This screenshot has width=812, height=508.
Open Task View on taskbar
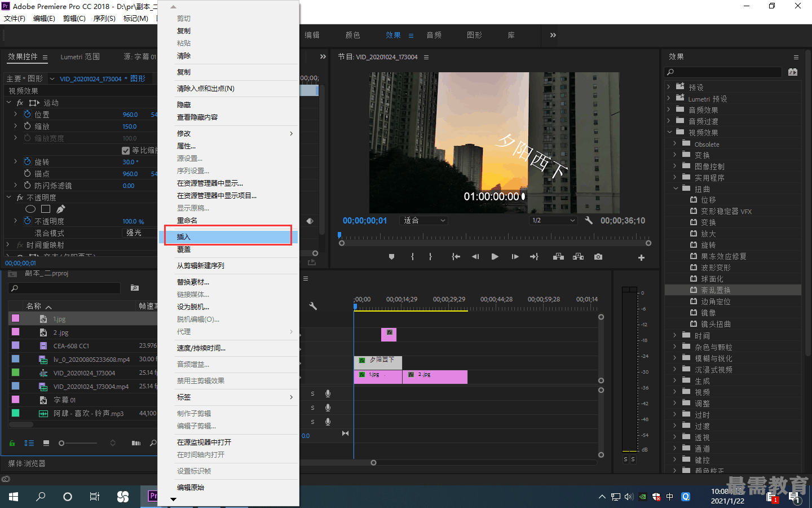pos(95,497)
